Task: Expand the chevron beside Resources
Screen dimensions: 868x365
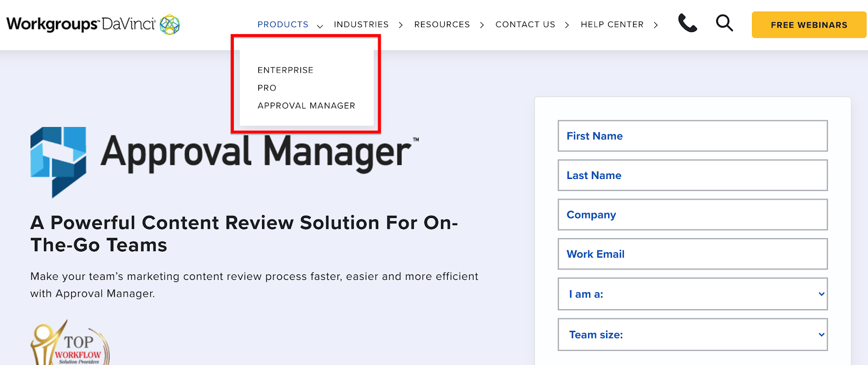Action: [x=482, y=25]
